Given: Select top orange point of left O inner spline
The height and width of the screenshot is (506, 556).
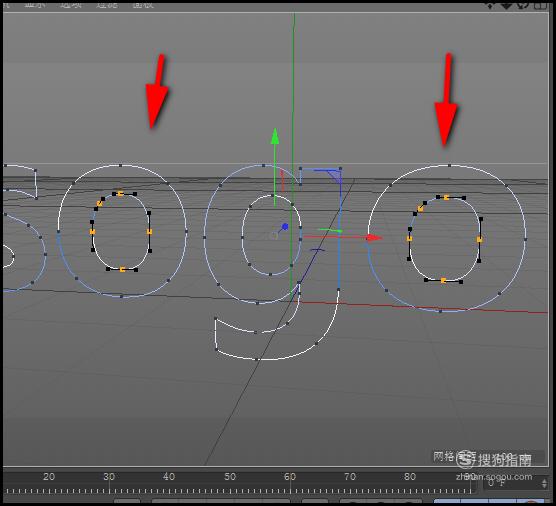Looking at the screenshot, I should click(121, 194).
